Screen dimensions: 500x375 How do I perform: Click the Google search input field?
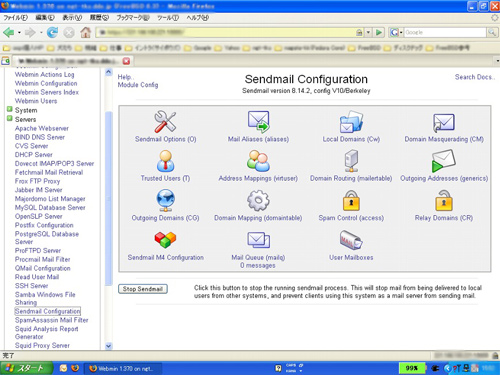pos(445,32)
